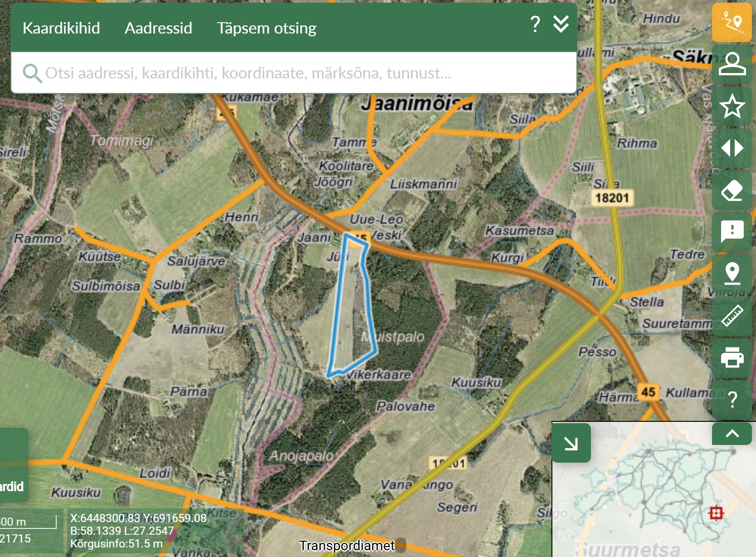Select the location pin marker tool

(732, 274)
